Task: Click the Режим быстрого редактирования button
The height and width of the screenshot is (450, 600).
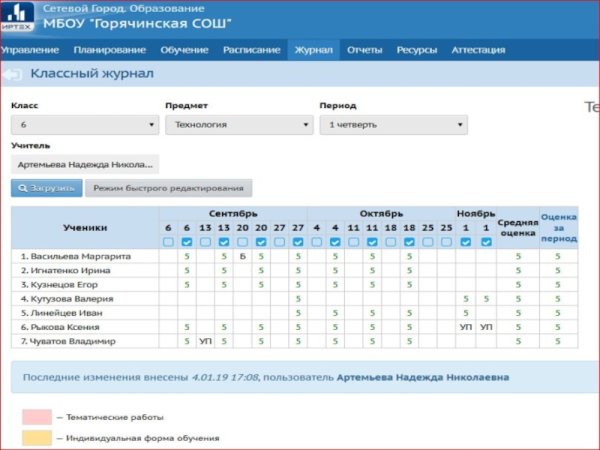Action: [168, 188]
